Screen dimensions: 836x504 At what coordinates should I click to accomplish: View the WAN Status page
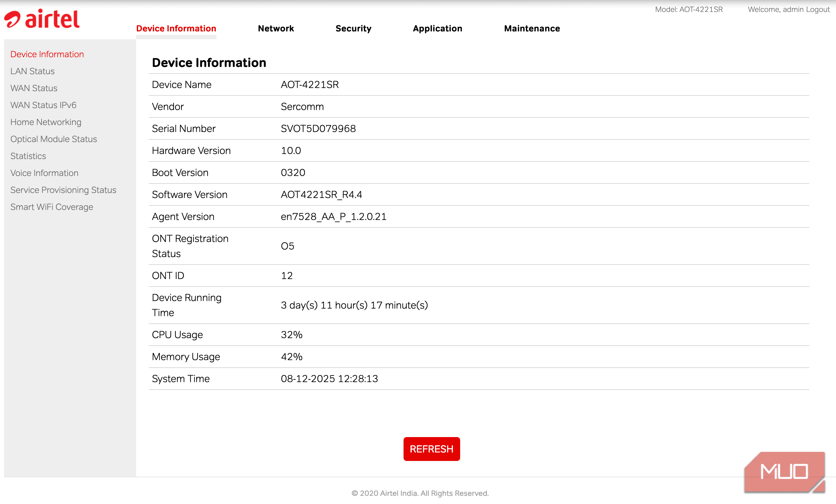click(34, 88)
